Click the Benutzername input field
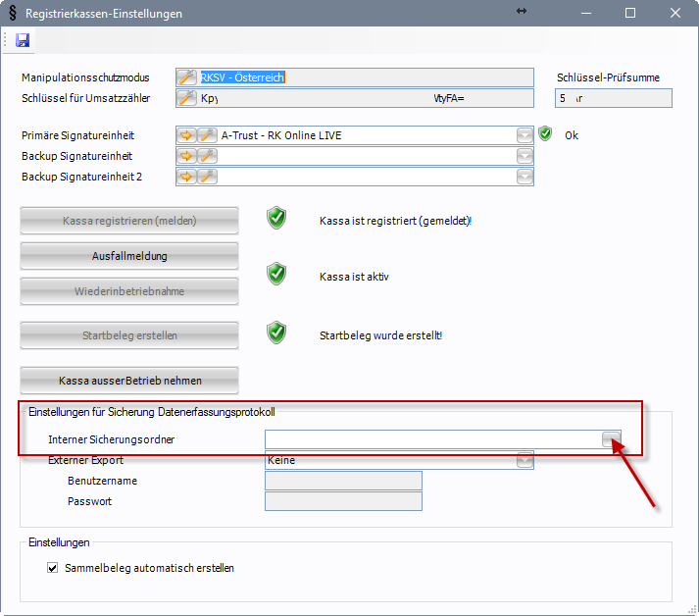Screen dimensions: 699x616 tap(343, 481)
